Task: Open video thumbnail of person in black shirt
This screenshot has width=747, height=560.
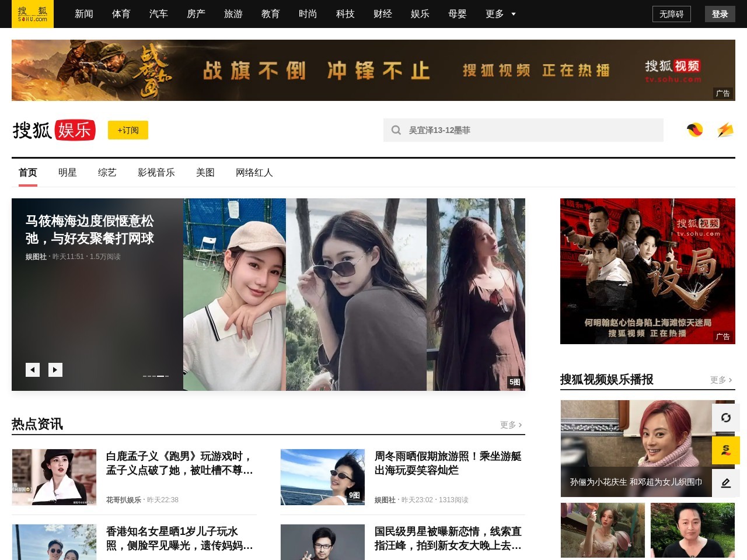Action: pyautogui.click(x=693, y=530)
